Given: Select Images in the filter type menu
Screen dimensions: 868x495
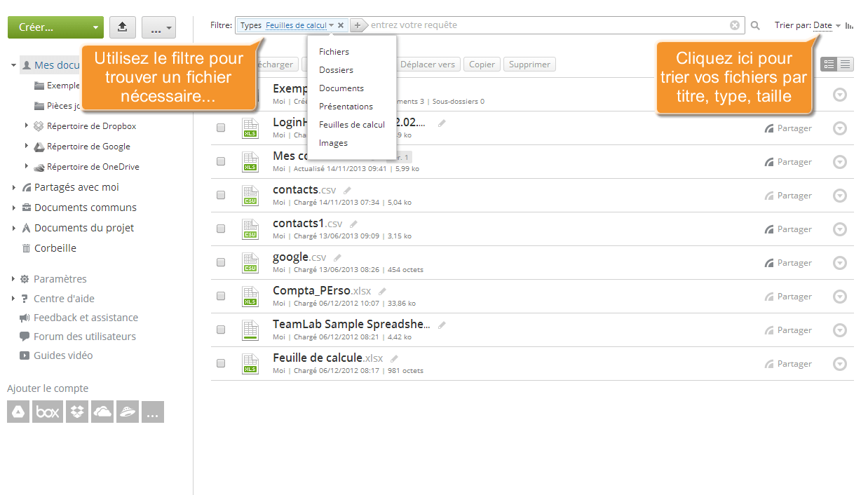Looking at the screenshot, I should [x=333, y=143].
